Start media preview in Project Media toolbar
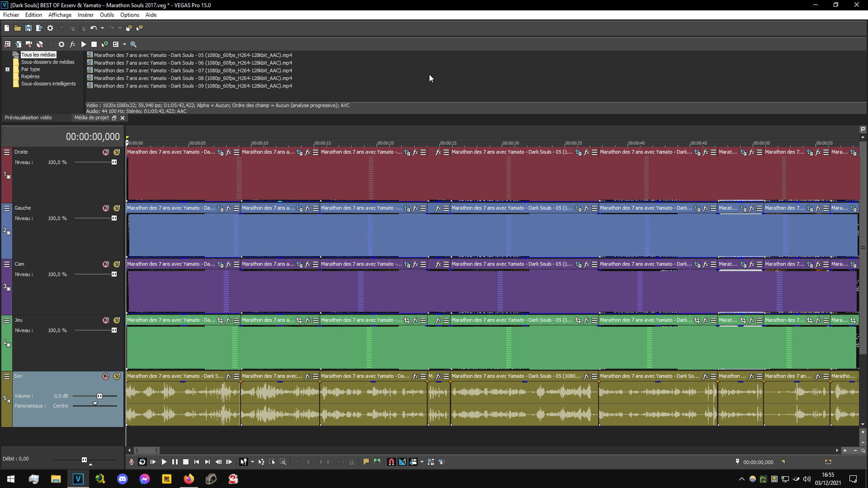 tap(84, 44)
